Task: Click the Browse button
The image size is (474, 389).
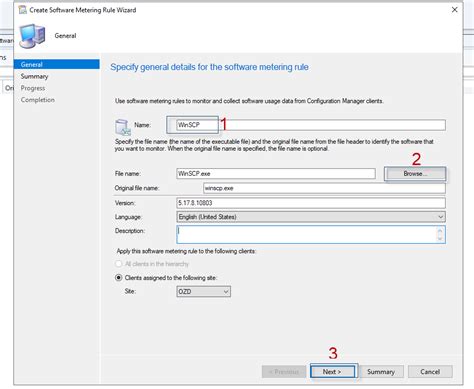Action: click(415, 174)
